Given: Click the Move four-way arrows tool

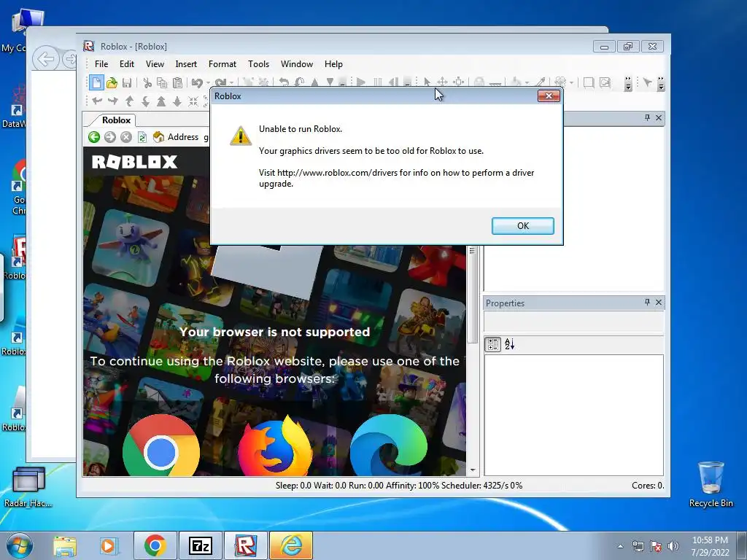Looking at the screenshot, I should pyautogui.click(x=442, y=82).
